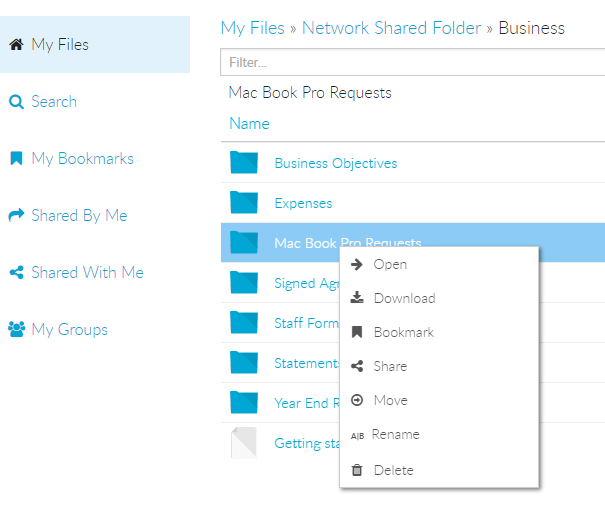Image resolution: width=605 pixels, height=510 pixels.
Task: Click the Expenses folder icon
Action: (244, 202)
